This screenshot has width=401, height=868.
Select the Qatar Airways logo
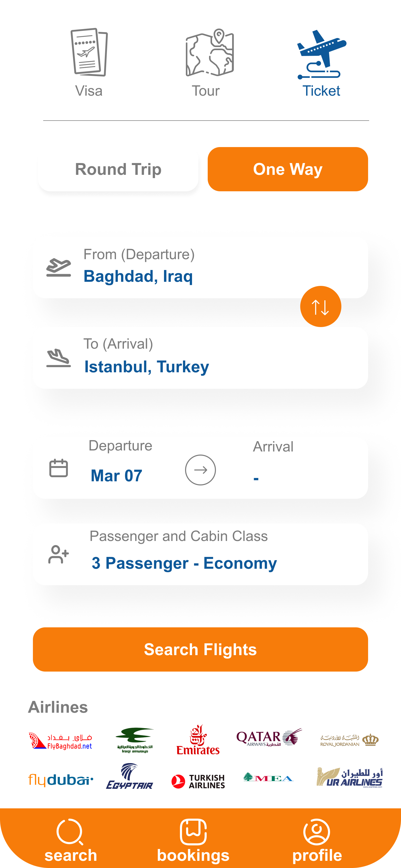[269, 738]
